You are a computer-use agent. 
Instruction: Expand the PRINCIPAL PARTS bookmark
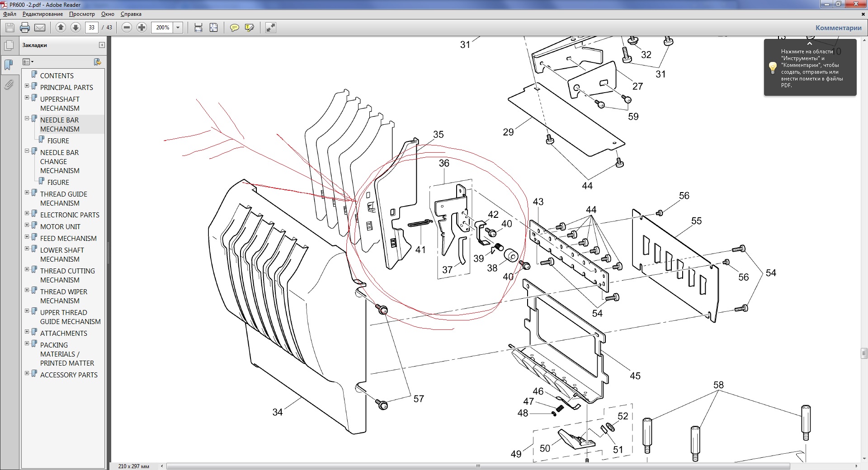pyautogui.click(x=27, y=86)
